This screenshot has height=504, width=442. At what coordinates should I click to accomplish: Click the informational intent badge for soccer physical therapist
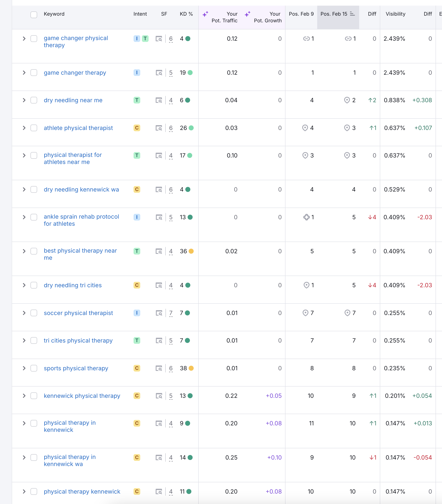pyautogui.click(x=137, y=313)
